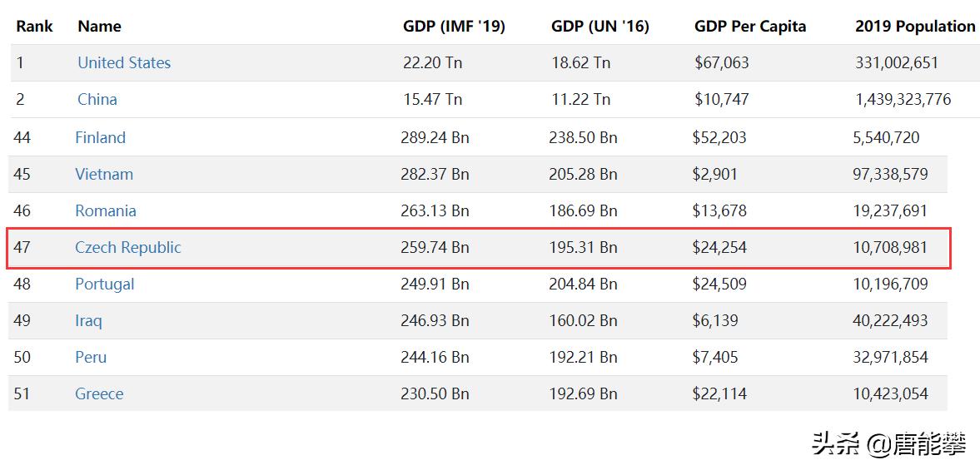This screenshot has height=470, width=980.
Task: Open the Iraq country link
Action: coord(88,321)
